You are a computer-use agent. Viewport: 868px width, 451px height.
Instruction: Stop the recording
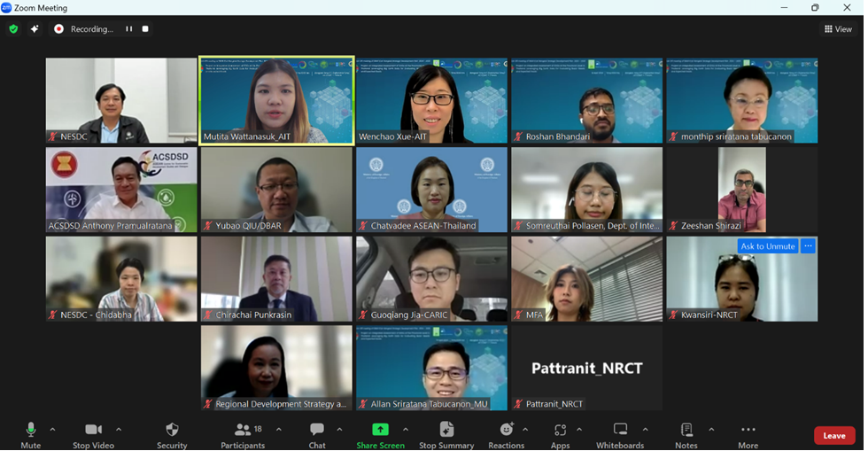145,29
